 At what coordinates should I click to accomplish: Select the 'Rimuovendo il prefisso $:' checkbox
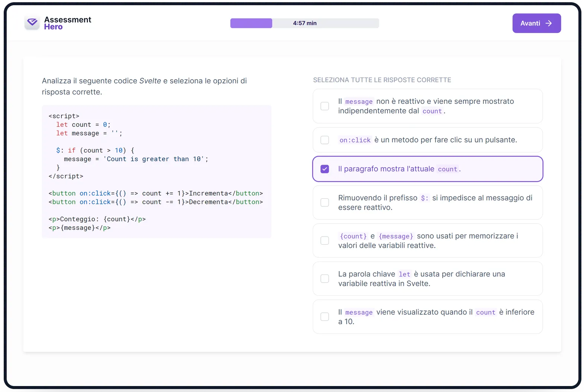[x=325, y=202]
